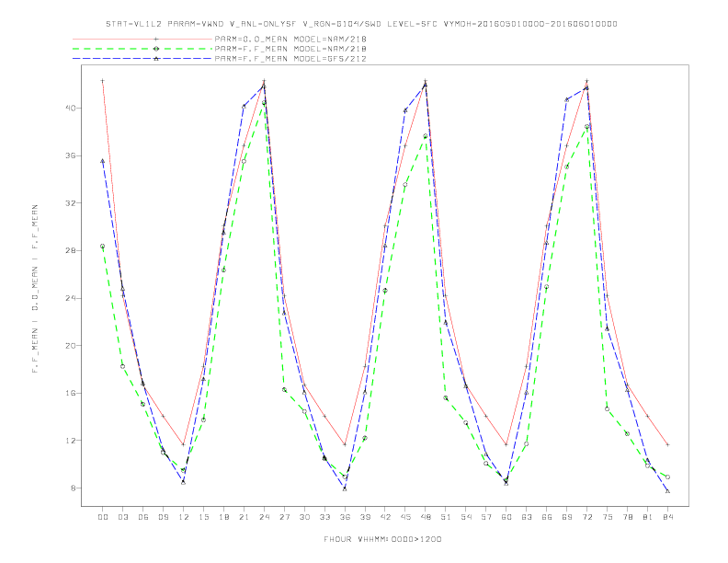Click the chart title starting with STAT=VL1L2
This screenshot has height=563, width=728.
click(361, 24)
